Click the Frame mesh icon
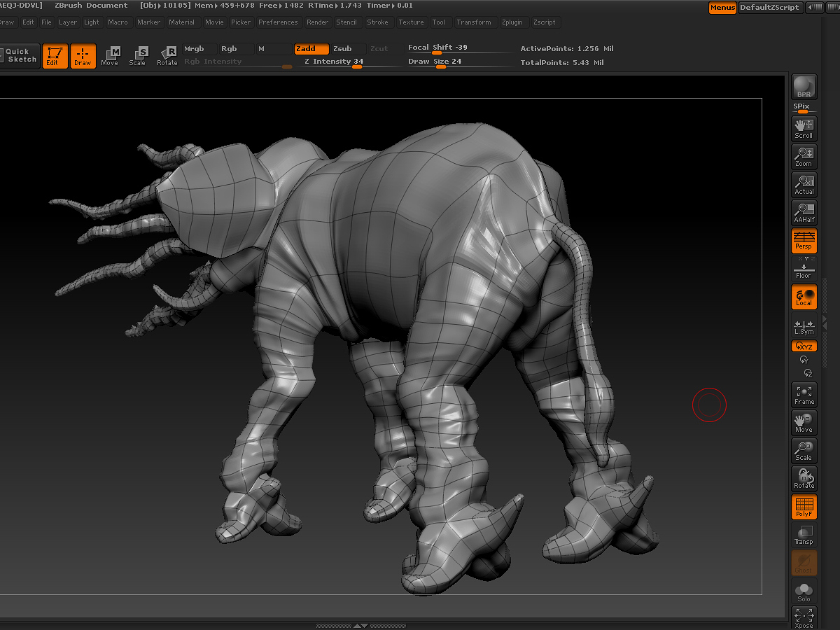 [x=804, y=395]
